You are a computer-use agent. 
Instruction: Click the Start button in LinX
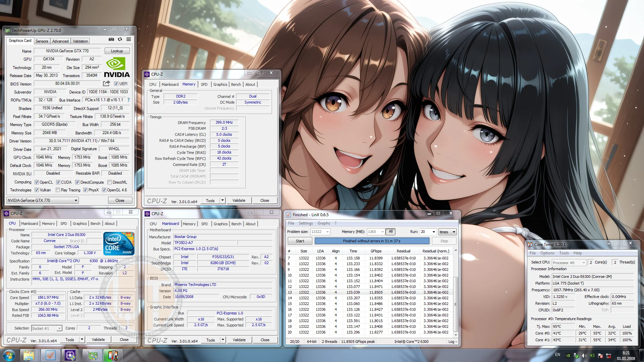(300, 241)
